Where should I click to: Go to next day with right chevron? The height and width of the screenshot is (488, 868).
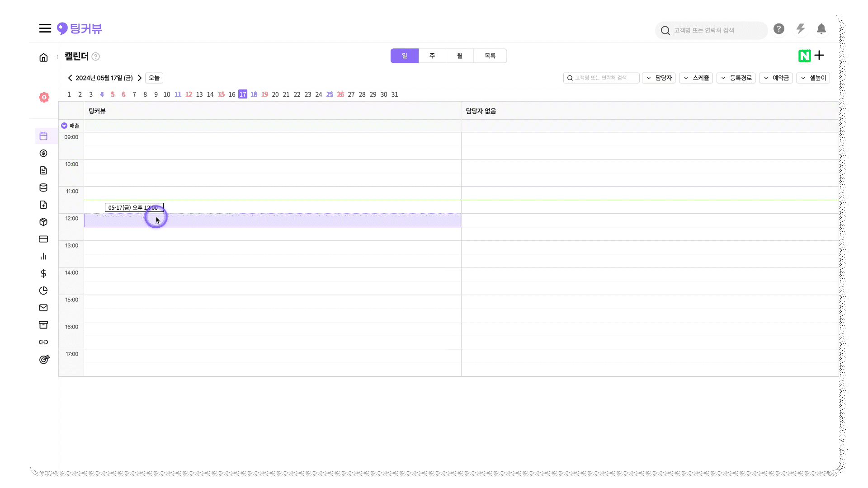140,78
